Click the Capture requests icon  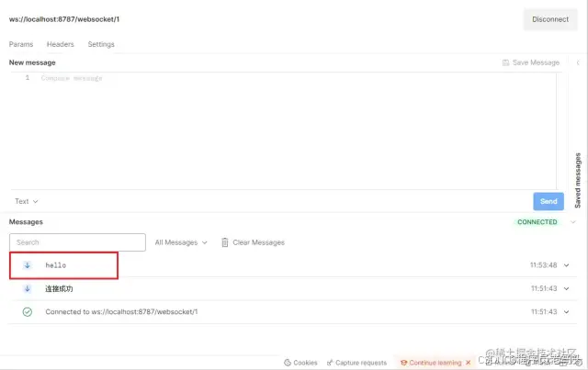(x=330, y=363)
